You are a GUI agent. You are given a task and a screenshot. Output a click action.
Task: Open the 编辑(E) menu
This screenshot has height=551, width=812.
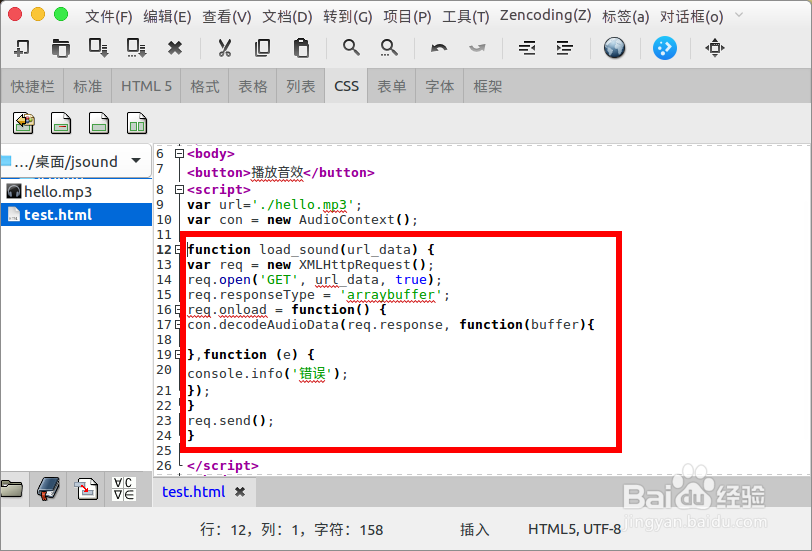click(167, 17)
